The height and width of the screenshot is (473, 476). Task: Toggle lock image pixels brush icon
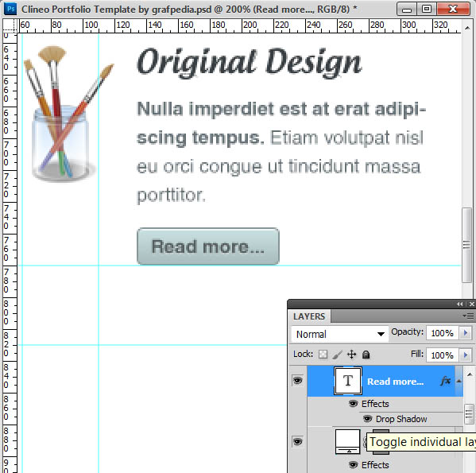(337, 355)
